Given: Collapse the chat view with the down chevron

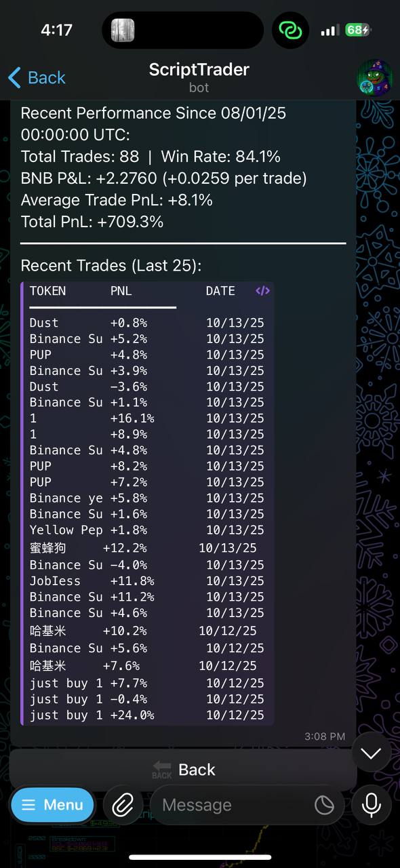Looking at the screenshot, I should pyautogui.click(x=371, y=753).
